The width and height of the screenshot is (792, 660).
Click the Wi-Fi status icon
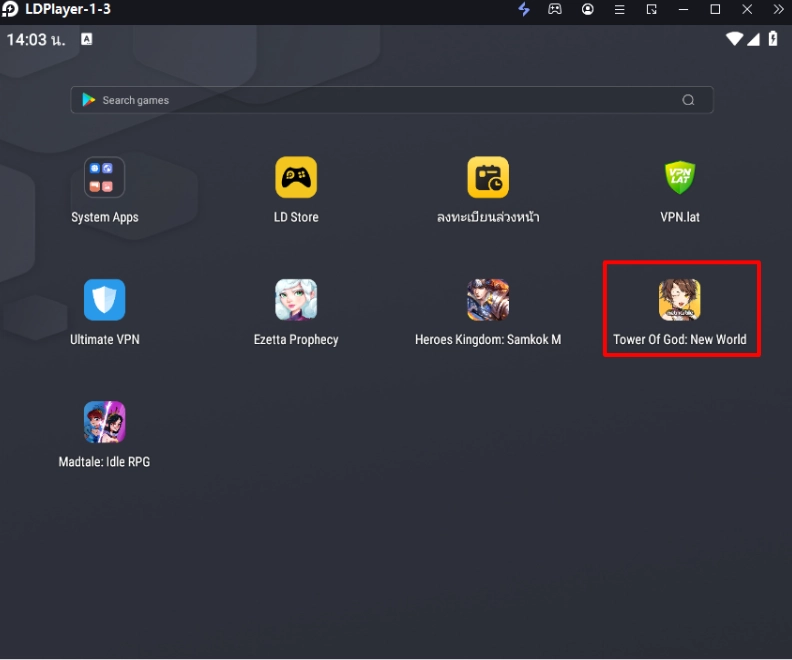[x=734, y=39]
